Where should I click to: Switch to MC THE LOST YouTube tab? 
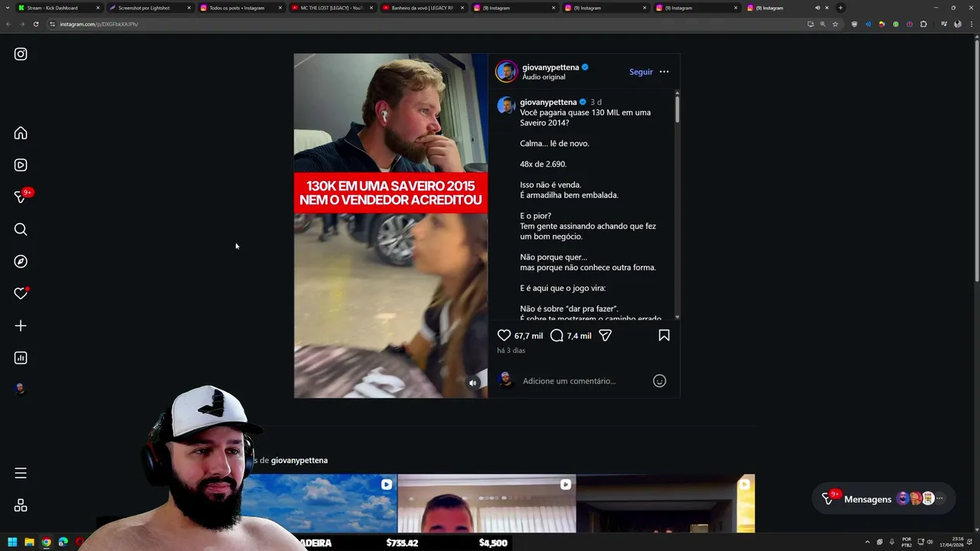(x=331, y=8)
